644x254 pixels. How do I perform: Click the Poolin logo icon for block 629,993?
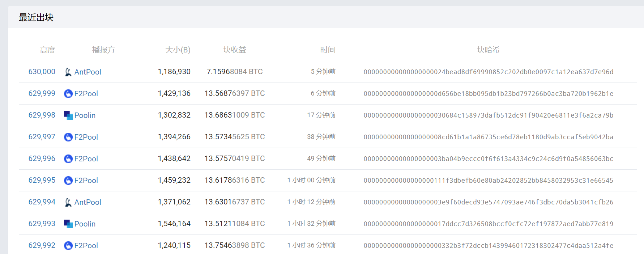click(x=68, y=224)
